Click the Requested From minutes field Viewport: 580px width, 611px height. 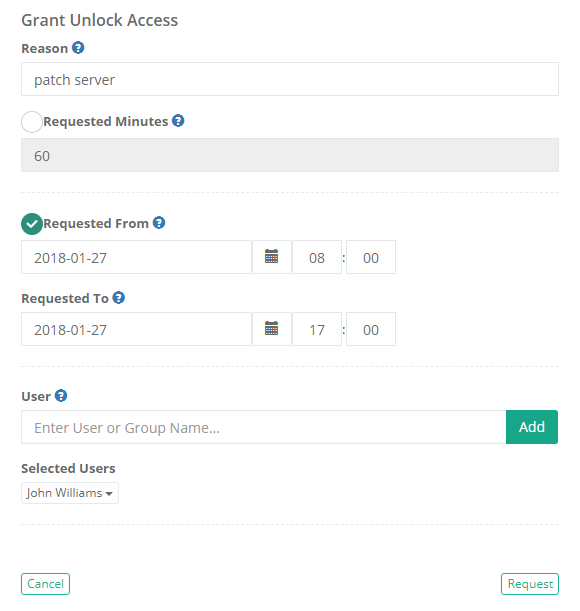(x=371, y=257)
